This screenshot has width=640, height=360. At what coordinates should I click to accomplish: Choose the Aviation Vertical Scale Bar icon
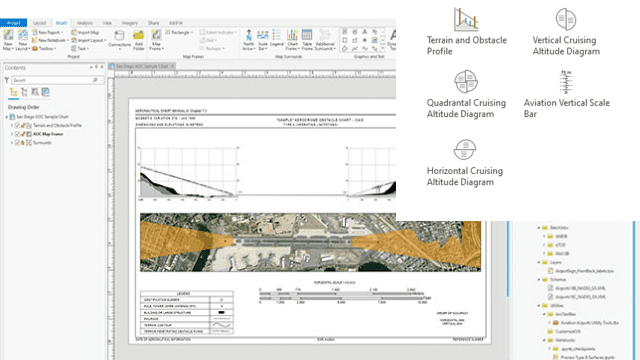click(x=566, y=82)
